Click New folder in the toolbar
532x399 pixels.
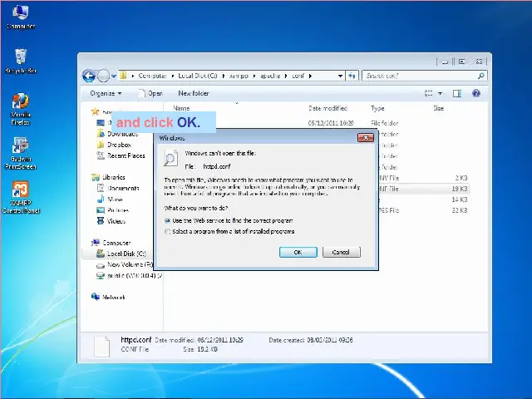click(x=194, y=93)
